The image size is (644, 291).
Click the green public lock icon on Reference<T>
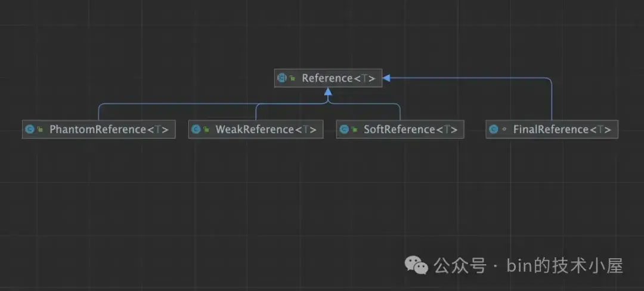(292, 78)
